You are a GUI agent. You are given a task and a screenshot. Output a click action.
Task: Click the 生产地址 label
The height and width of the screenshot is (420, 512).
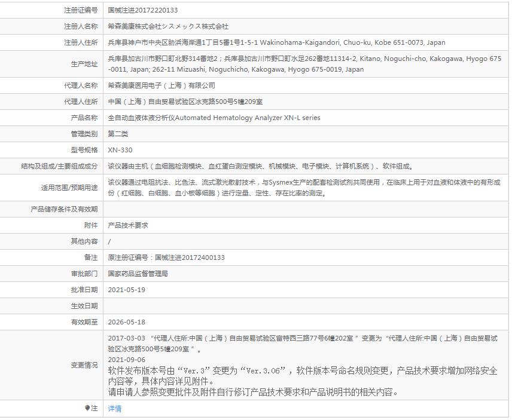84,64
